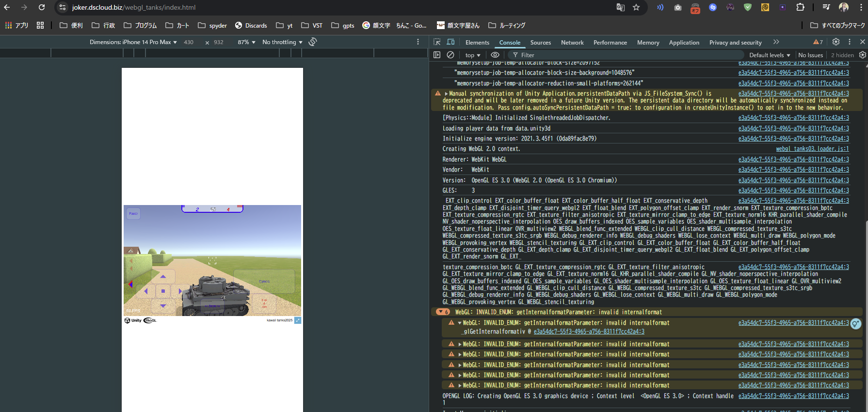868x412 pixels.
Task: Open the Sources tab
Action: [x=540, y=43]
